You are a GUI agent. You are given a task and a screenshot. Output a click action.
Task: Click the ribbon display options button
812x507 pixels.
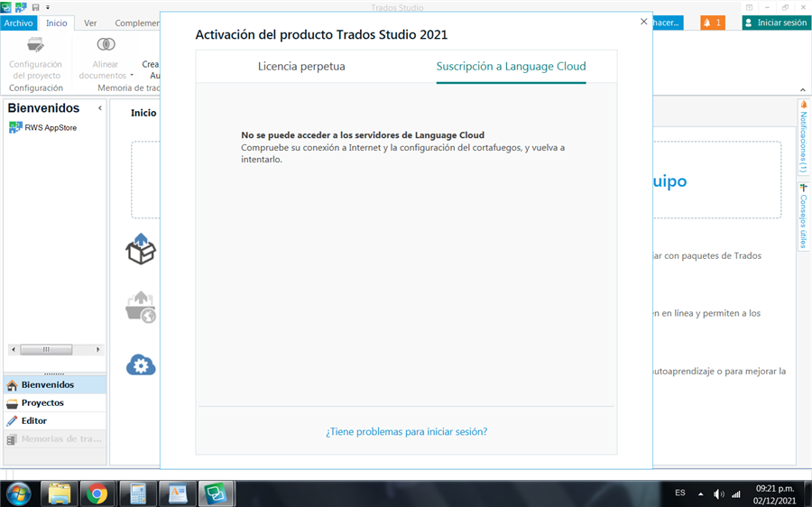click(749, 7)
